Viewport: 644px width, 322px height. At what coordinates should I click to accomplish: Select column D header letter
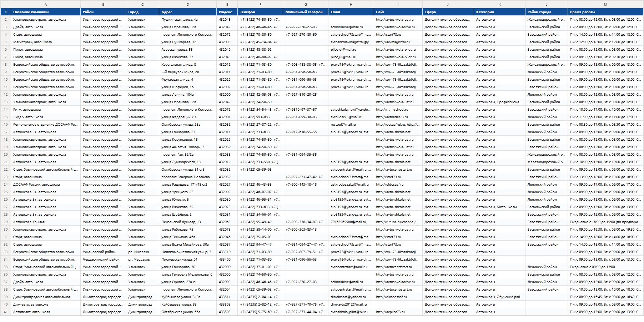pos(188,4)
